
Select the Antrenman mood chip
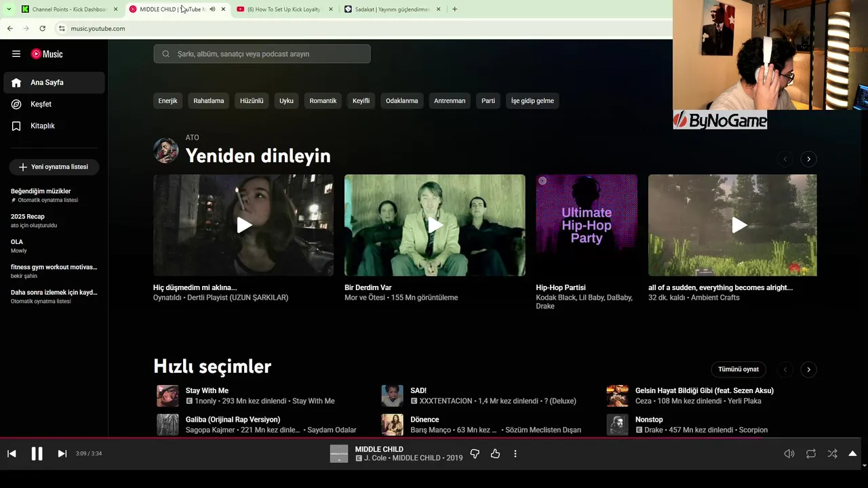pyautogui.click(x=450, y=101)
